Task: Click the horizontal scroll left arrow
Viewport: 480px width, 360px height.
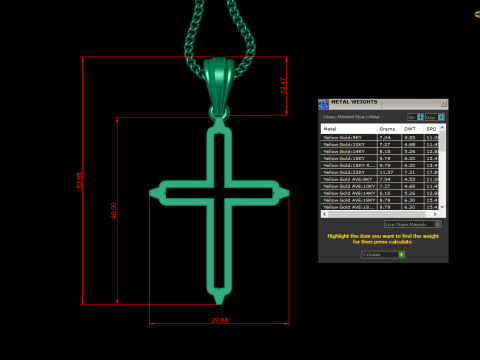Action: pyautogui.click(x=324, y=214)
